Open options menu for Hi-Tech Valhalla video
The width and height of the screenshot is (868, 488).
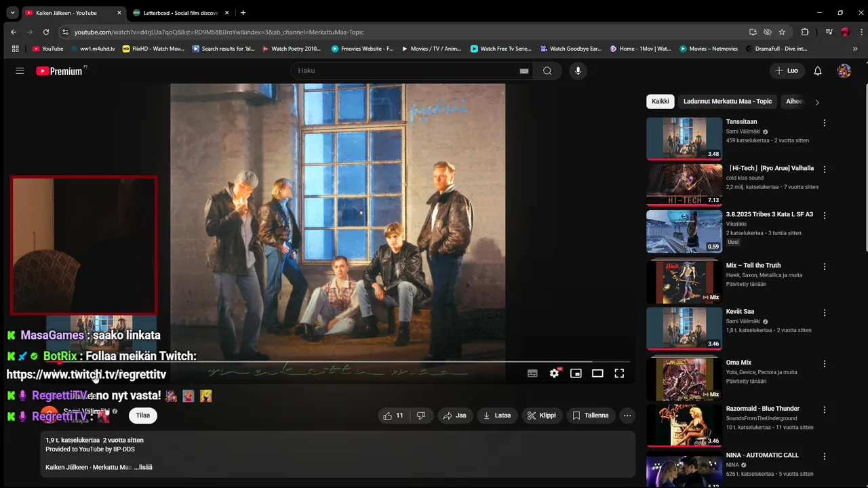click(x=825, y=169)
